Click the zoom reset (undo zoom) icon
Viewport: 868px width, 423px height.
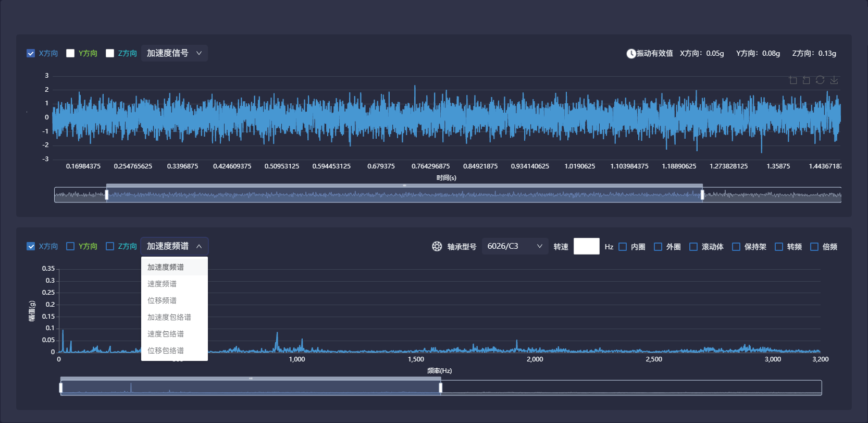point(807,80)
